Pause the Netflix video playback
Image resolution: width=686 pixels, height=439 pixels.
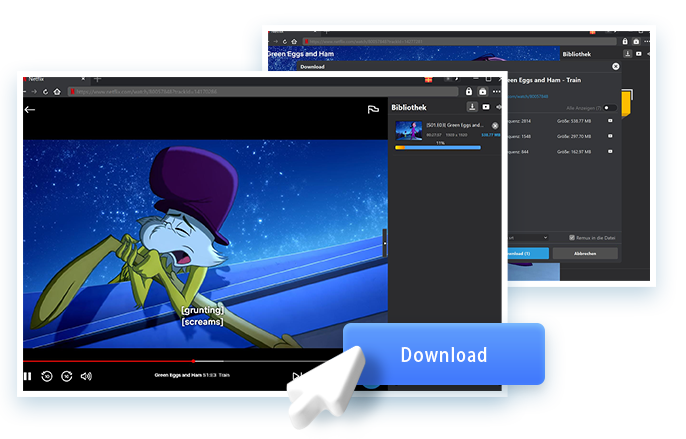(x=28, y=376)
